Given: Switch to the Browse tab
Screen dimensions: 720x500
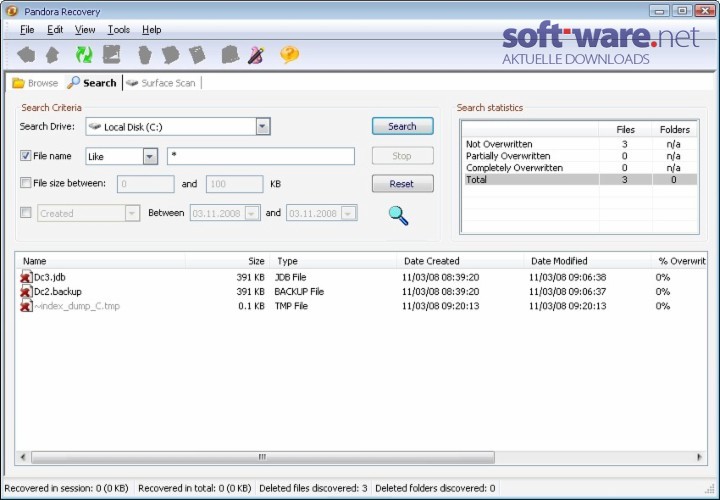Looking at the screenshot, I should (35, 83).
